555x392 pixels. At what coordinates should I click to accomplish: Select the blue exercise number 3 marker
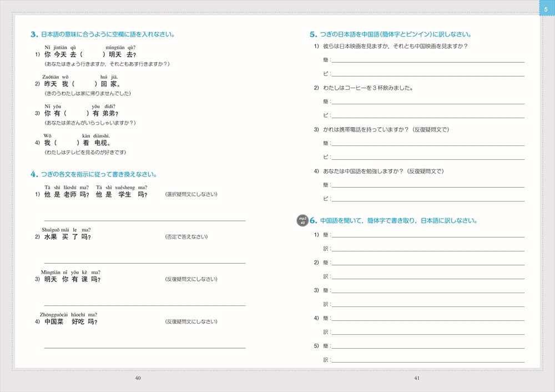(x=33, y=33)
